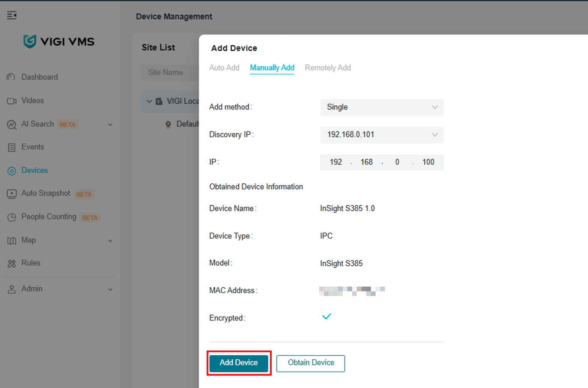Switch to the Auto Add tab
The height and width of the screenshot is (388, 588).
[x=224, y=68]
